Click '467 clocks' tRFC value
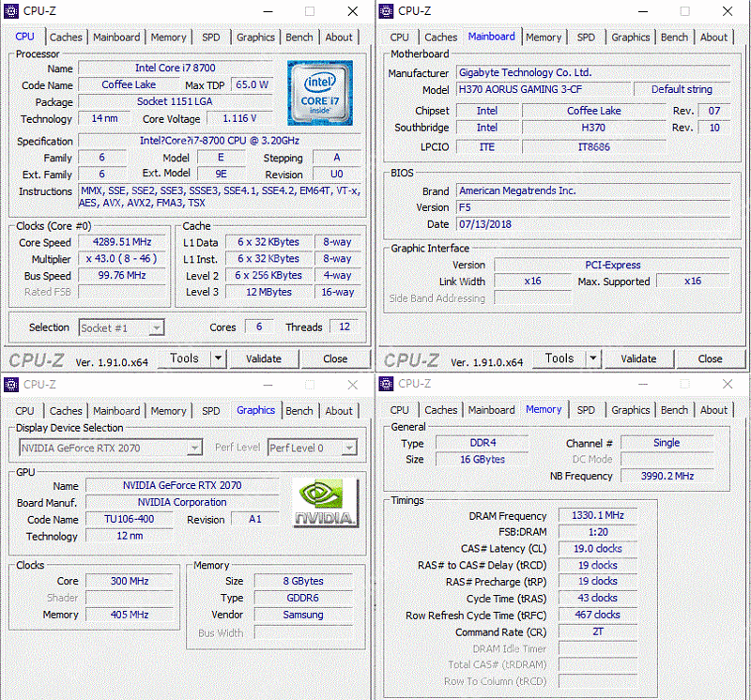751x700 pixels. (x=598, y=615)
